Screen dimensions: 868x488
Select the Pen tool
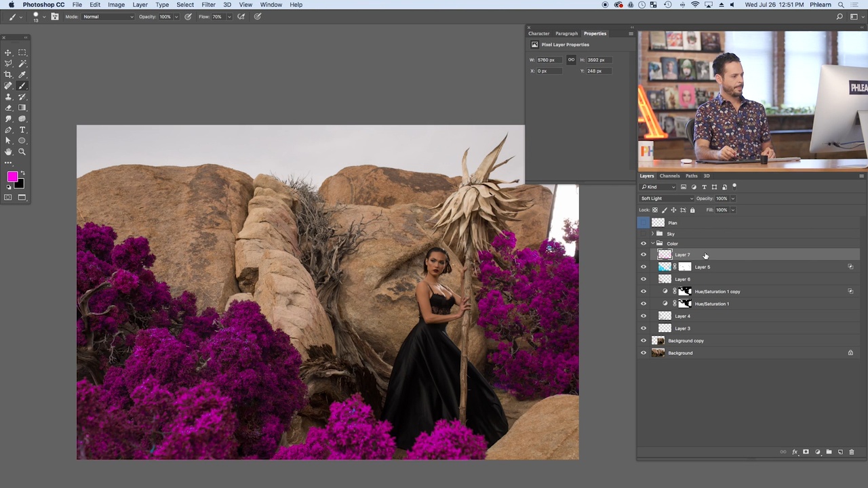click(8, 129)
